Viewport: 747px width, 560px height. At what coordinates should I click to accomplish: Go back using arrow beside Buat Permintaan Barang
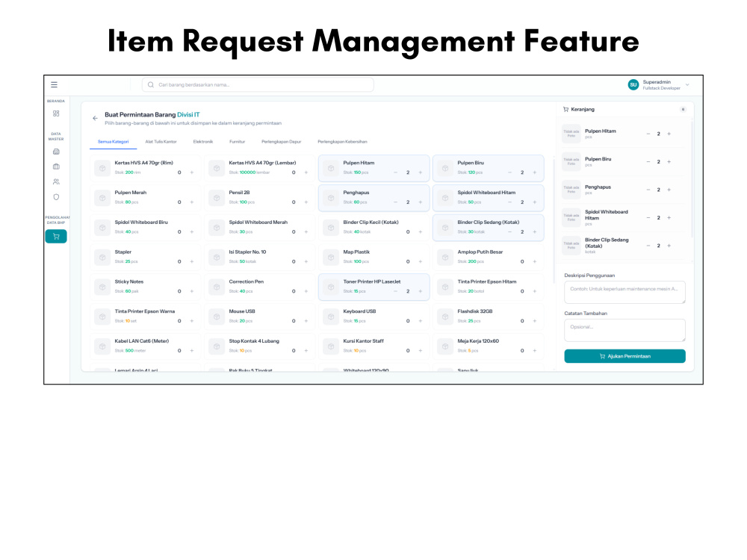[96, 118]
